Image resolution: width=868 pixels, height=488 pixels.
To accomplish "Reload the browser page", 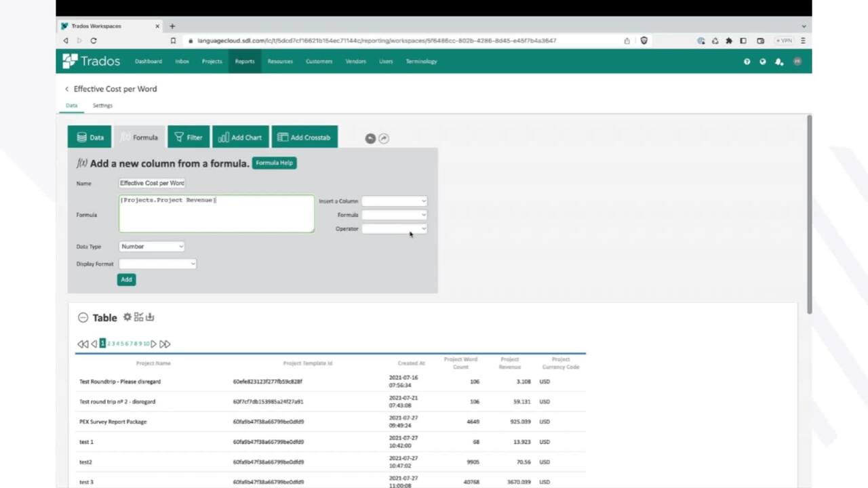I will tap(94, 41).
